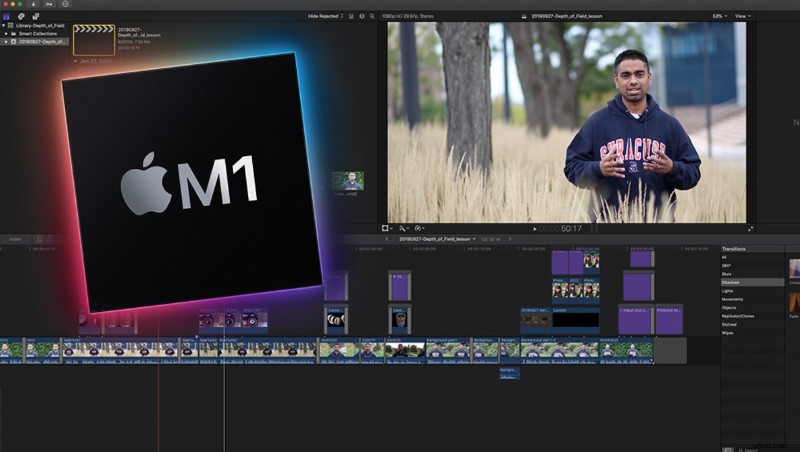Viewport: 800px width, 452px height.
Task: Select the gray gap clip at timeline end
Action: (x=670, y=350)
